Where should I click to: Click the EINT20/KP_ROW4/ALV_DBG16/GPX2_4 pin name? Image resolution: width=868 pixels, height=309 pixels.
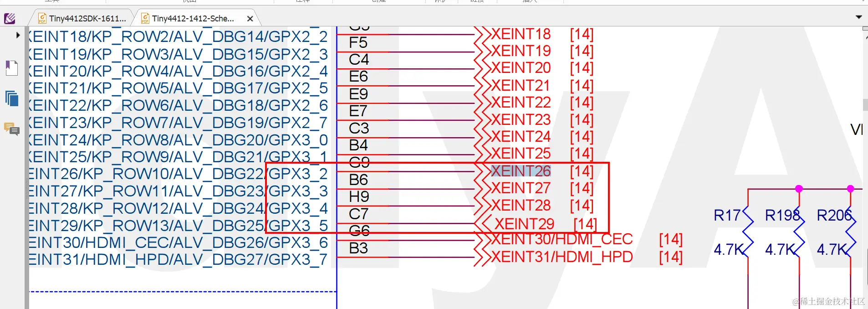click(179, 72)
